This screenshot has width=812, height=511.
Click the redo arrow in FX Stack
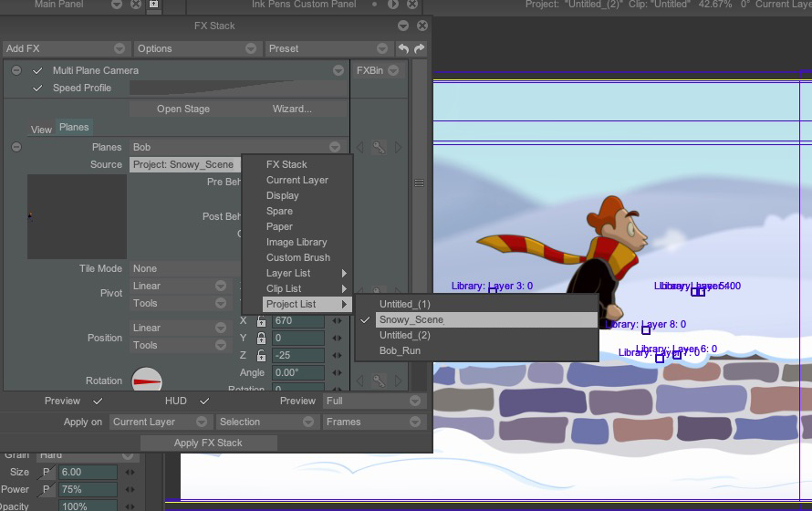click(420, 48)
